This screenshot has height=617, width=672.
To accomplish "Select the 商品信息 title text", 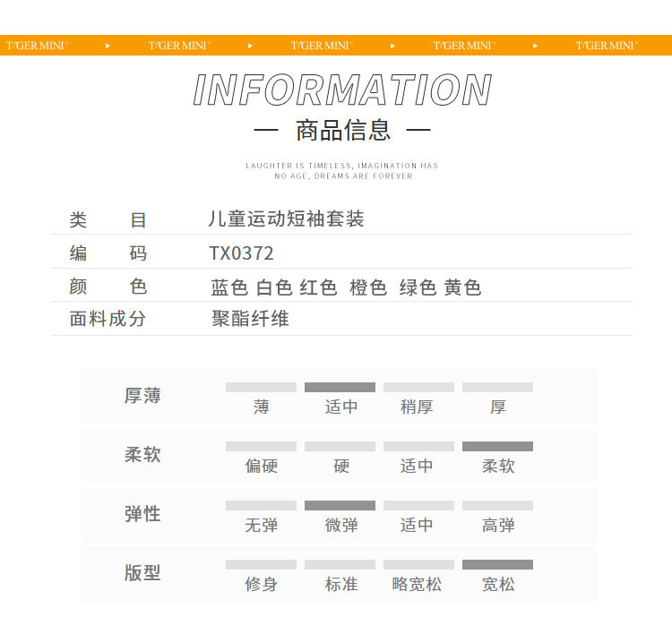I will (x=343, y=130).
